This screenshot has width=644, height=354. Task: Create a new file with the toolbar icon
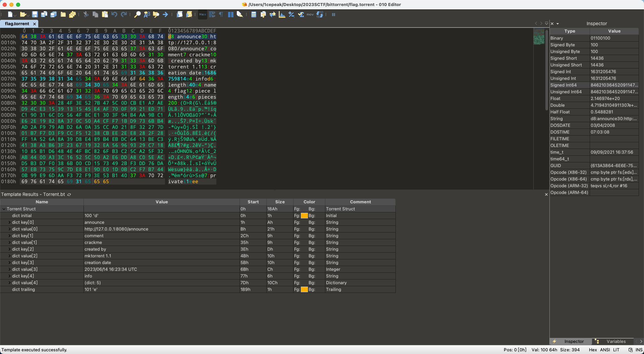click(10, 14)
